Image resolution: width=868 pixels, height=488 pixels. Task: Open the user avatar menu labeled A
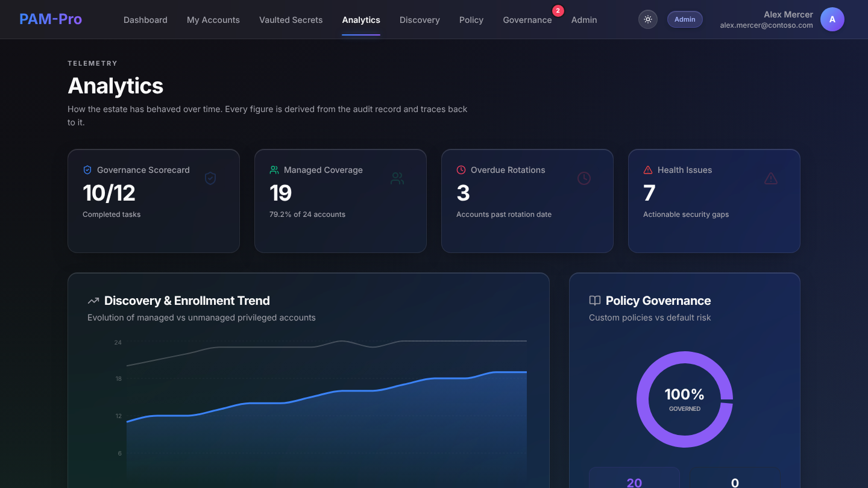point(832,19)
